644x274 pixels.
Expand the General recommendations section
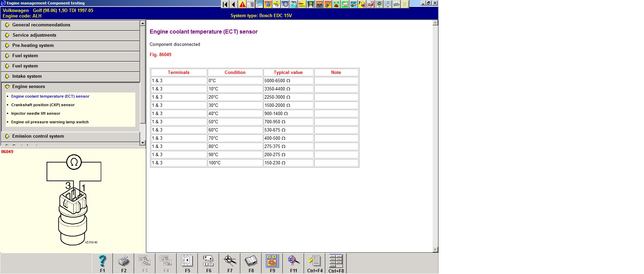41,25
